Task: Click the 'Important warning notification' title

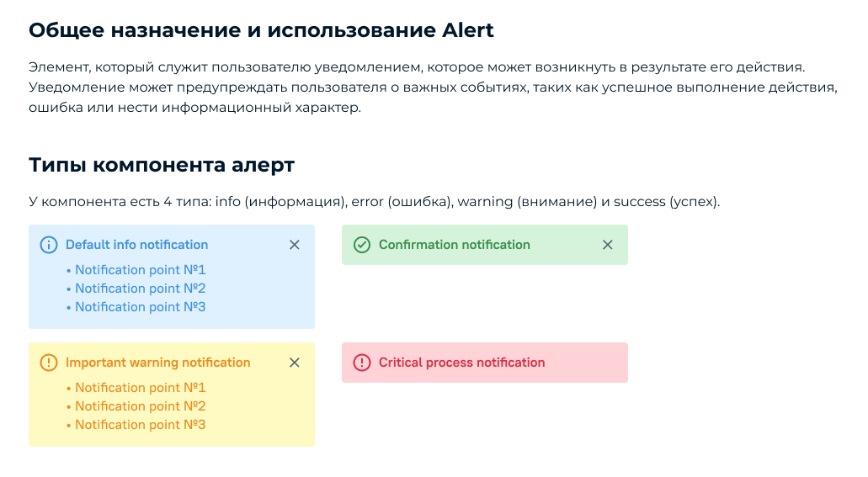Action: [157, 363]
